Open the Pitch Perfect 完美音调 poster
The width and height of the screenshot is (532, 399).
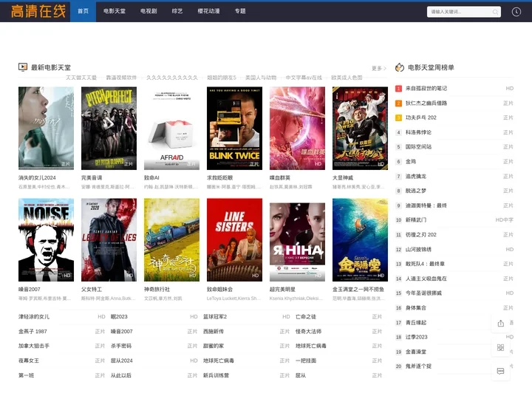coord(109,129)
